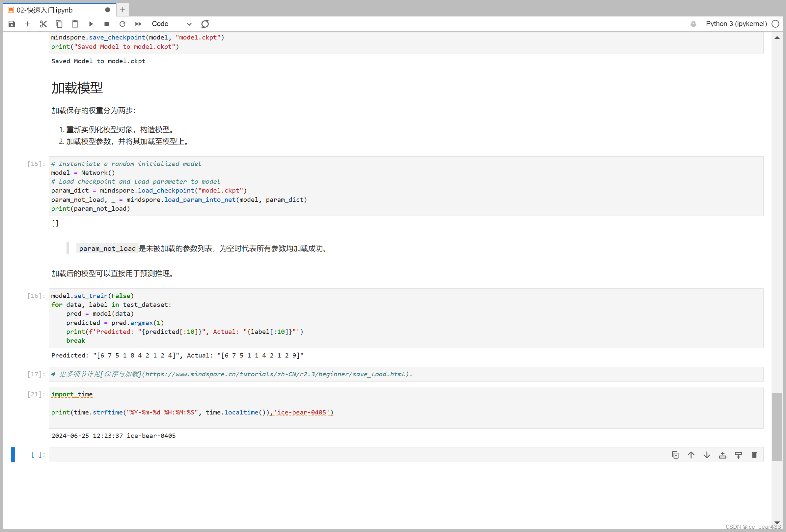
Task: Click the scrollbar down arrow
Action: 777,523
